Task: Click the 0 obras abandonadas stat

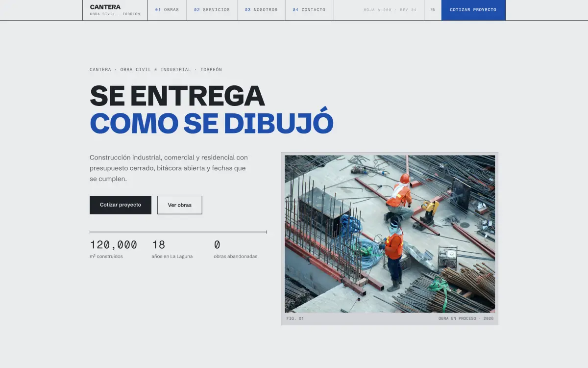Action: tap(236, 249)
